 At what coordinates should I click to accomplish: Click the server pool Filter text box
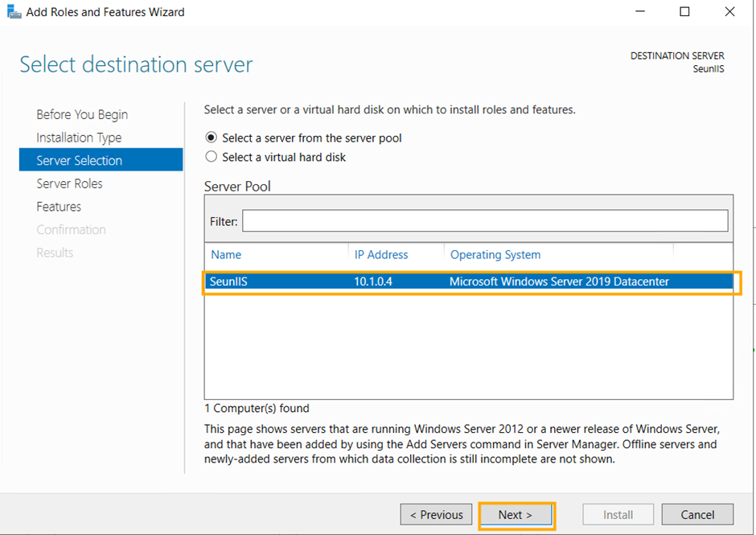click(x=485, y=221)
